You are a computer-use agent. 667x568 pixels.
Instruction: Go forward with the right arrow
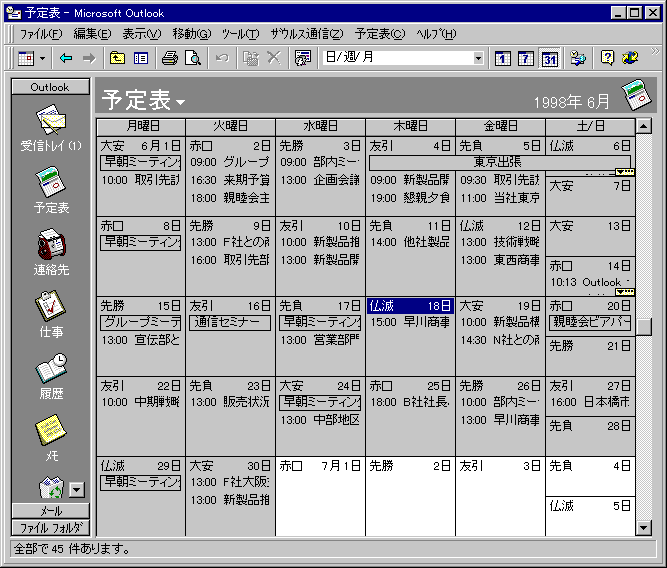[x=88, y=58]
